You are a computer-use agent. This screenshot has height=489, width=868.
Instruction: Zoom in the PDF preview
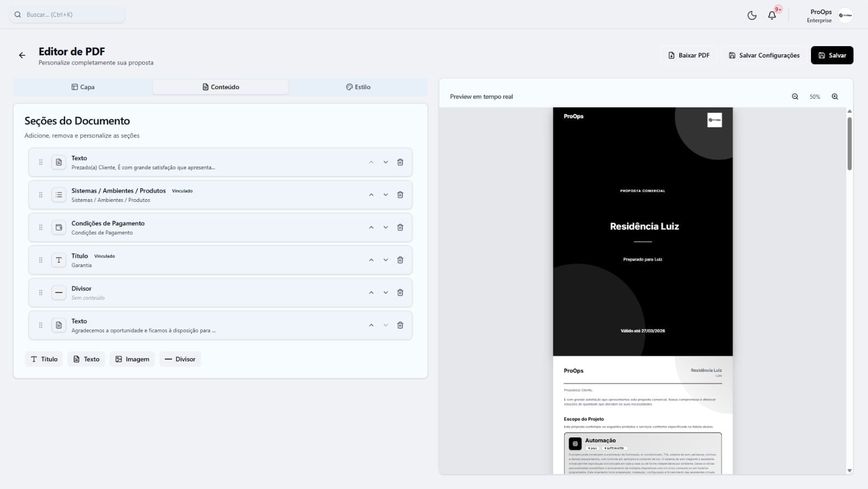[835, 97]
